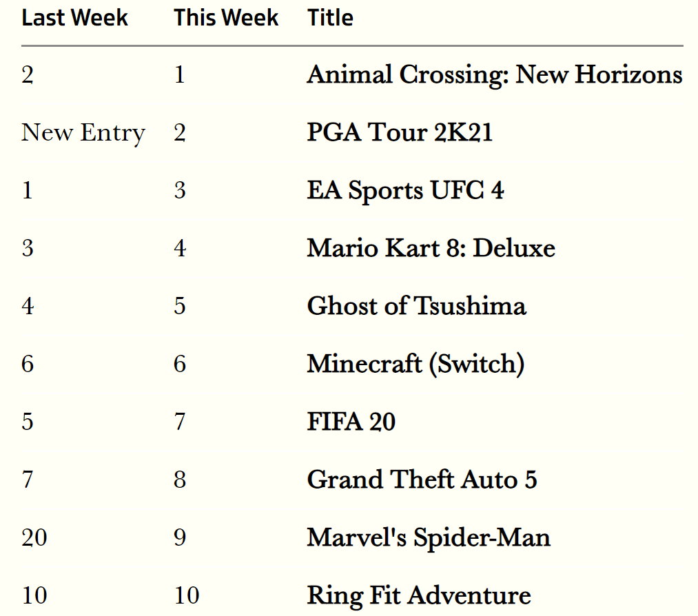Click this week rank 1 cell
The image size is (698, 616).
coord(180,74)
